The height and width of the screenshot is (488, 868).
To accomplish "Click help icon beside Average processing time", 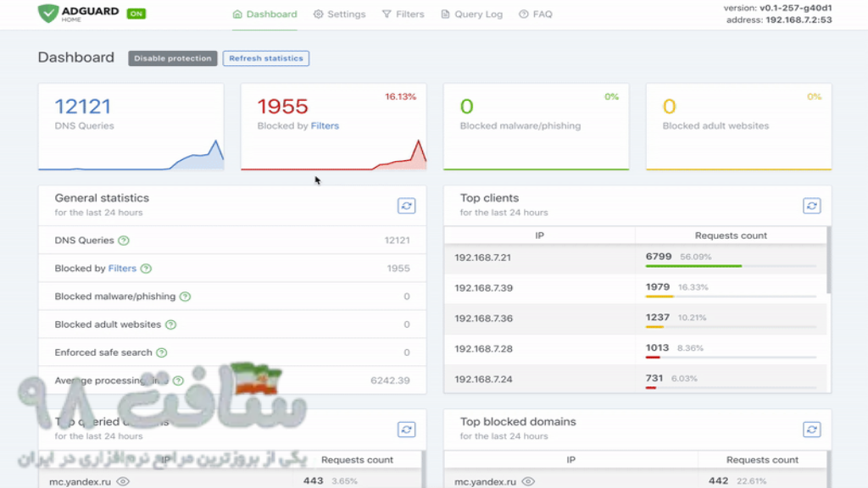I will pos(178,380).
